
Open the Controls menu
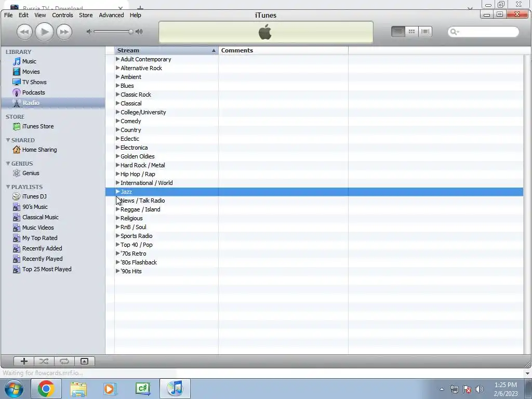point(62,15)
